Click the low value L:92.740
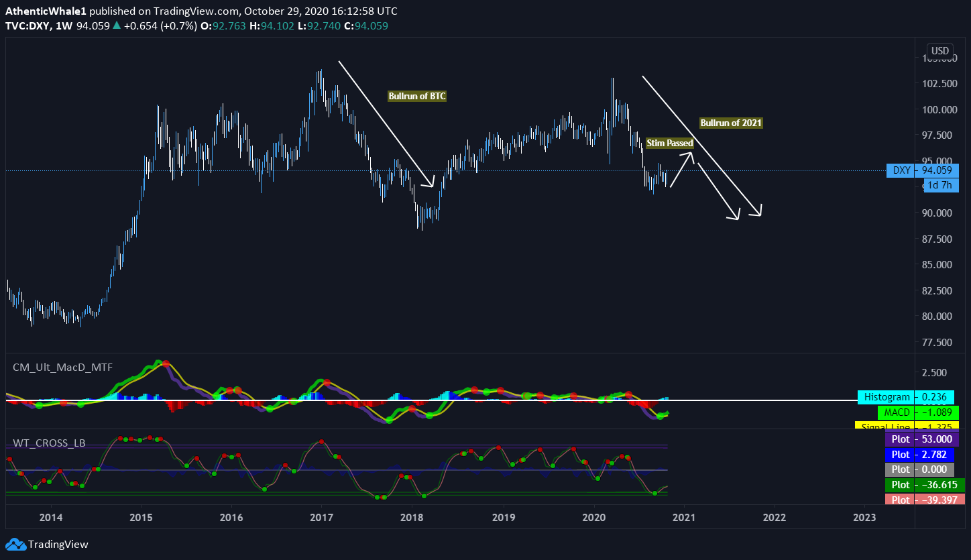 [x=319, y=25]
